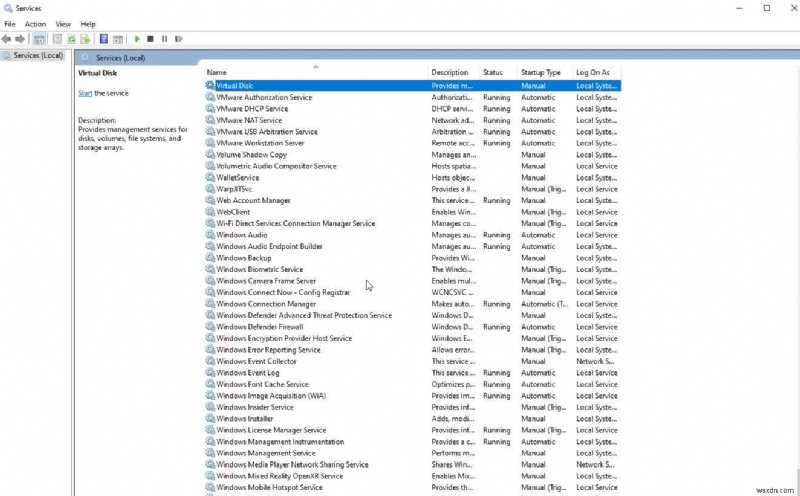Select the VMware NAT Service row

click(413, 120)
